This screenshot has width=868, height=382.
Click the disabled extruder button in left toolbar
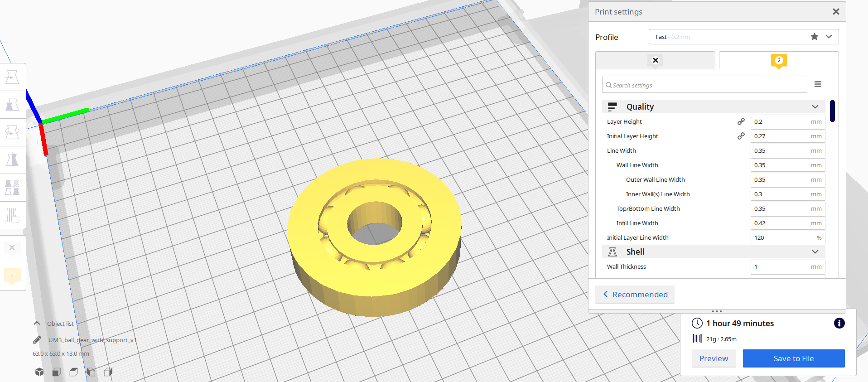click(12, 248)
